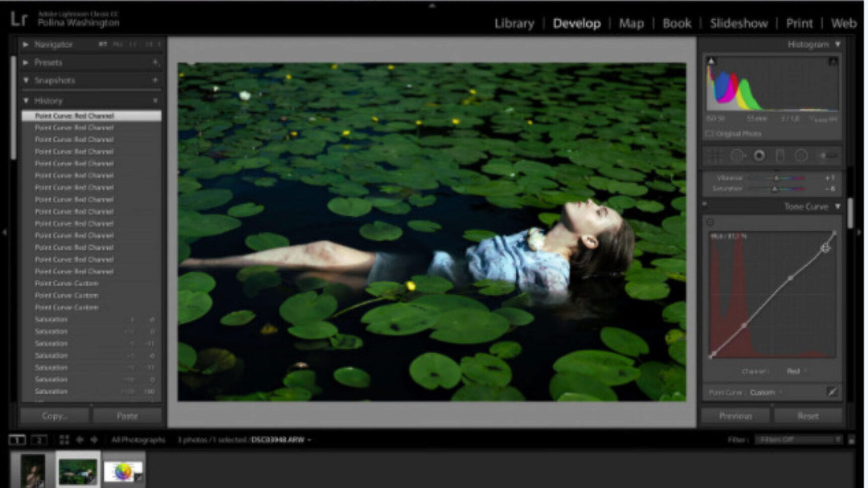This screenshot has height=488, width=868.
Task: Select the Crop Overlay tool icon
Action: click(715, 156)
